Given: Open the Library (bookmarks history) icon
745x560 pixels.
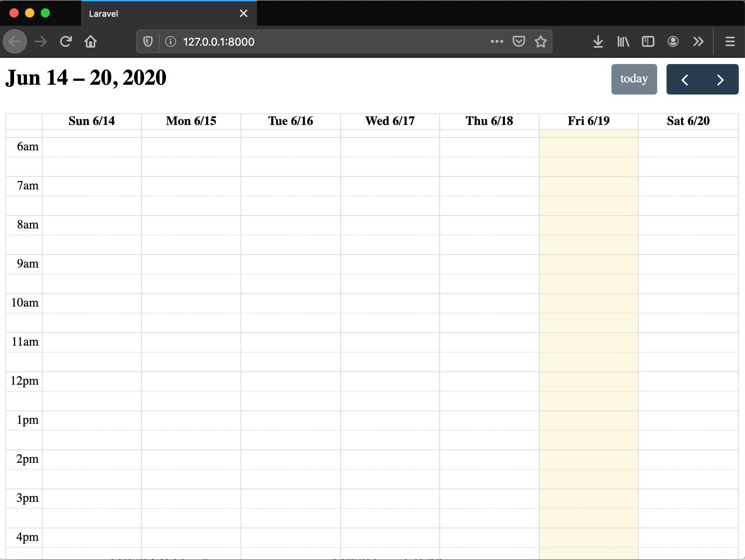Looking at the screenshot, I should 623,41.
